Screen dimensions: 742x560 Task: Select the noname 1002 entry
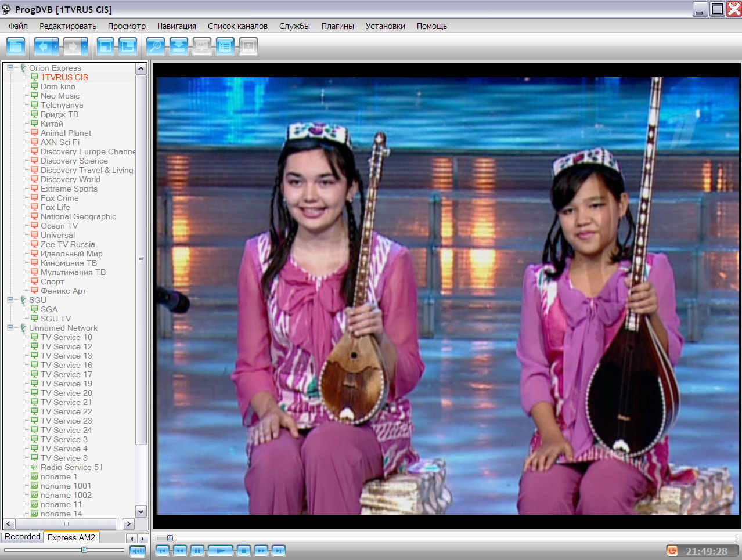pos(66,495)
